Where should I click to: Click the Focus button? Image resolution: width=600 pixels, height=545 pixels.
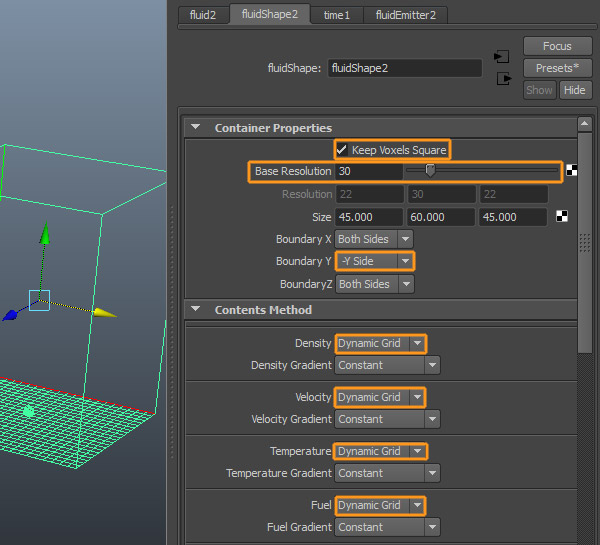(557, 46)
